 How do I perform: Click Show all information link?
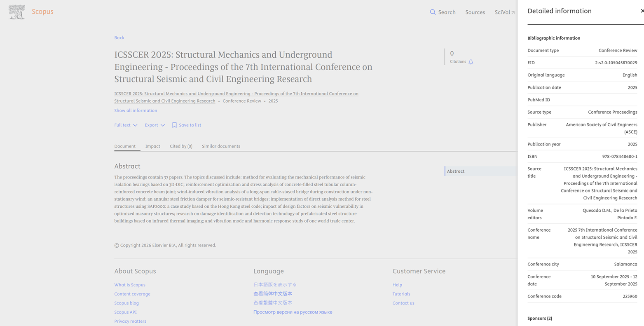136,110
